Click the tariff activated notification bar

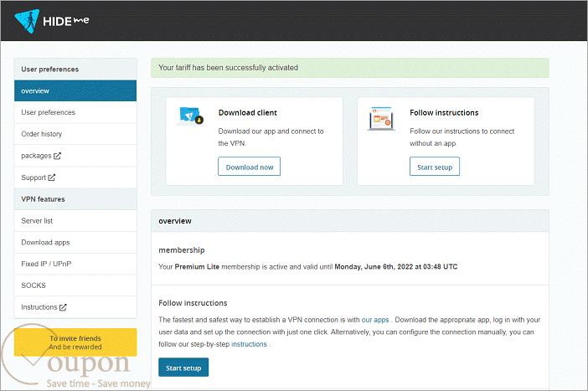coord(350,68)
